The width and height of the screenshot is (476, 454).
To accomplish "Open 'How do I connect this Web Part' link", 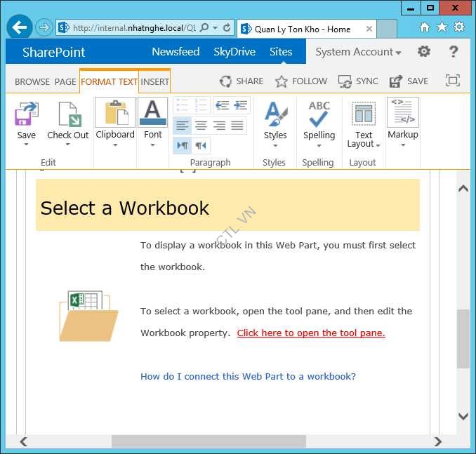I will (x=248, y=376).
